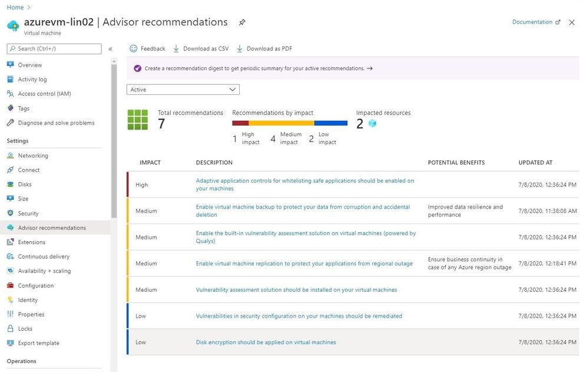Click the rocket icon in digest banner

138,68
